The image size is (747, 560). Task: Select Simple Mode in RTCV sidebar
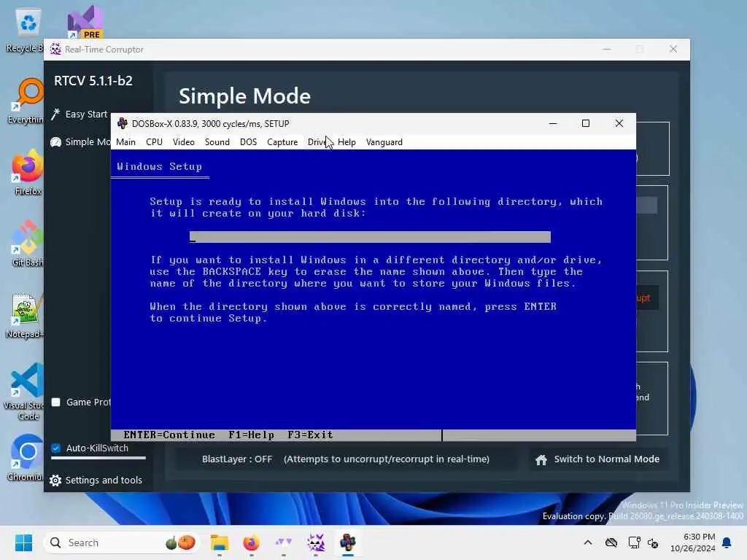80,142
